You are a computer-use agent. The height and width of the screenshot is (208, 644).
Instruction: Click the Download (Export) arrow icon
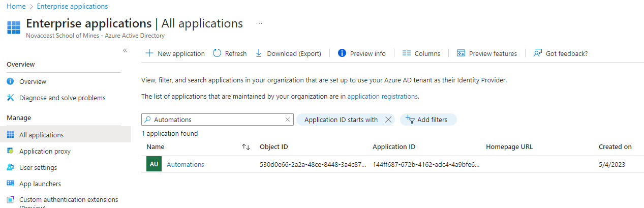click(x=259, y=53)
